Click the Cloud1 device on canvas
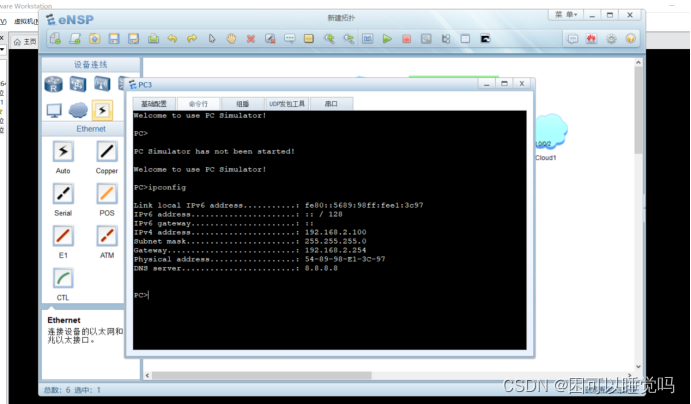691x404 pixels. (550, 131)
